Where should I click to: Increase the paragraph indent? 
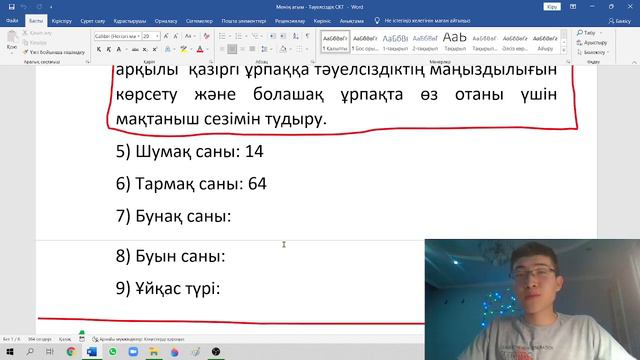click(283, 36)
